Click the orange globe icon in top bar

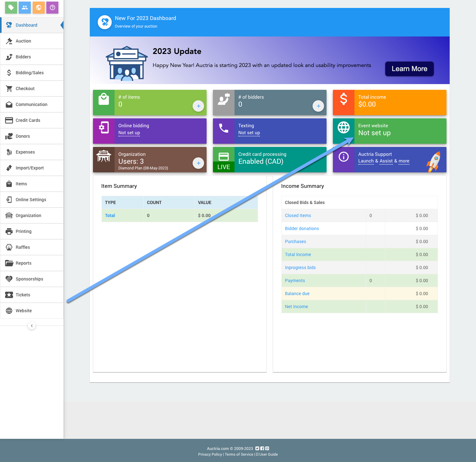pyautogui.click(x=39, y=7)
